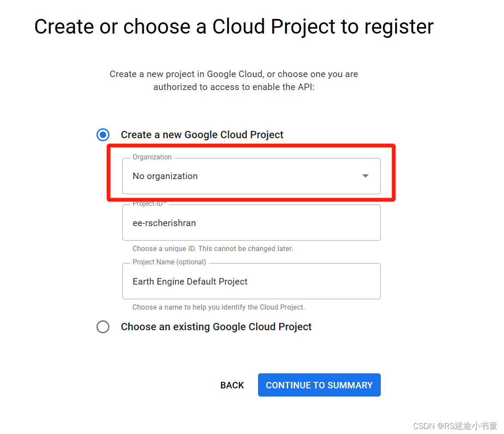Click the description paragraph about enabling the API

[234, 81]
